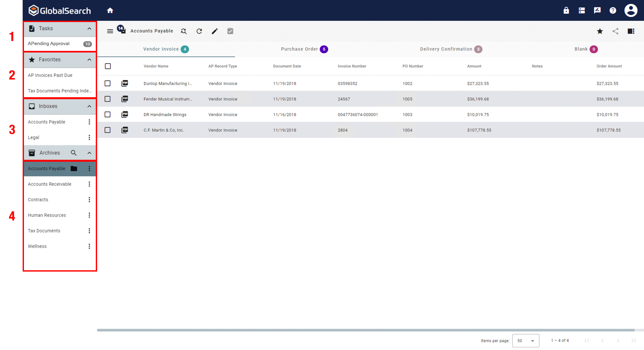Check the row for C.F. Martin & Co, Inc.
The width and height of the screenshot is (644, 350).
coord(107,130)
